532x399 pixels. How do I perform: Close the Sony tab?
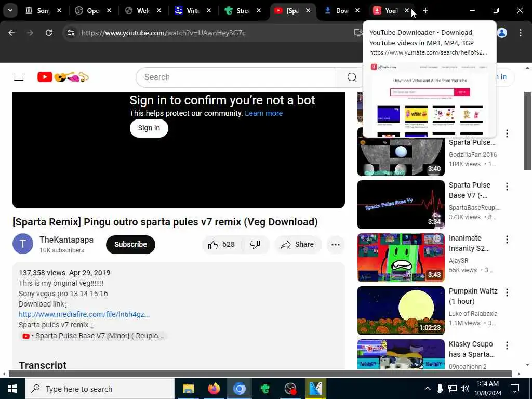(x=59, y=10)
